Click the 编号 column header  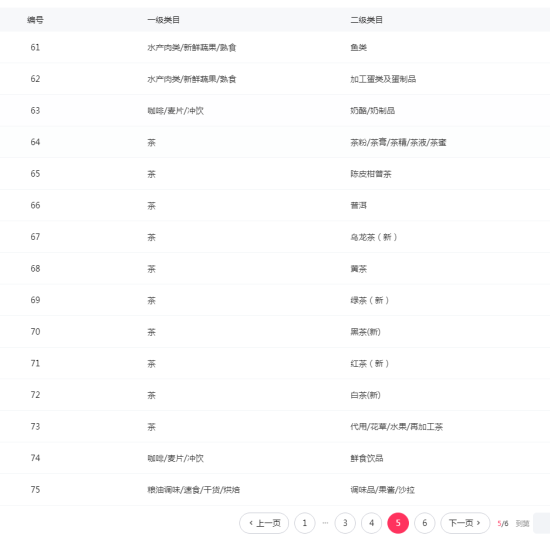tap(35, 20)
